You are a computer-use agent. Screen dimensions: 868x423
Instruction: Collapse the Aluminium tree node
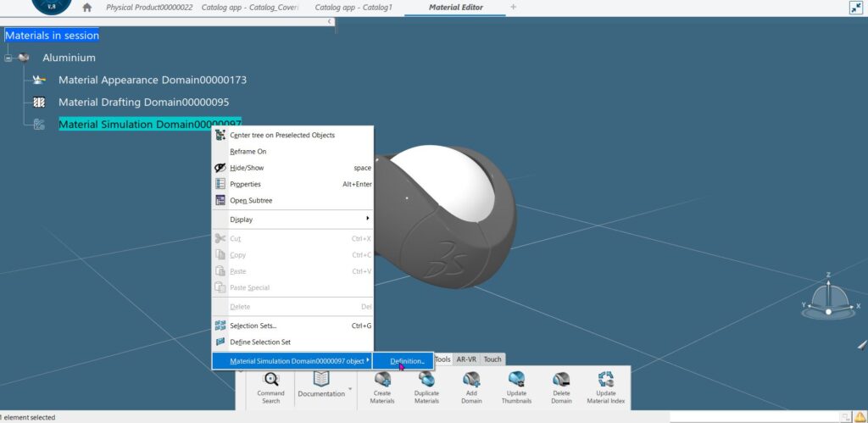8,58
